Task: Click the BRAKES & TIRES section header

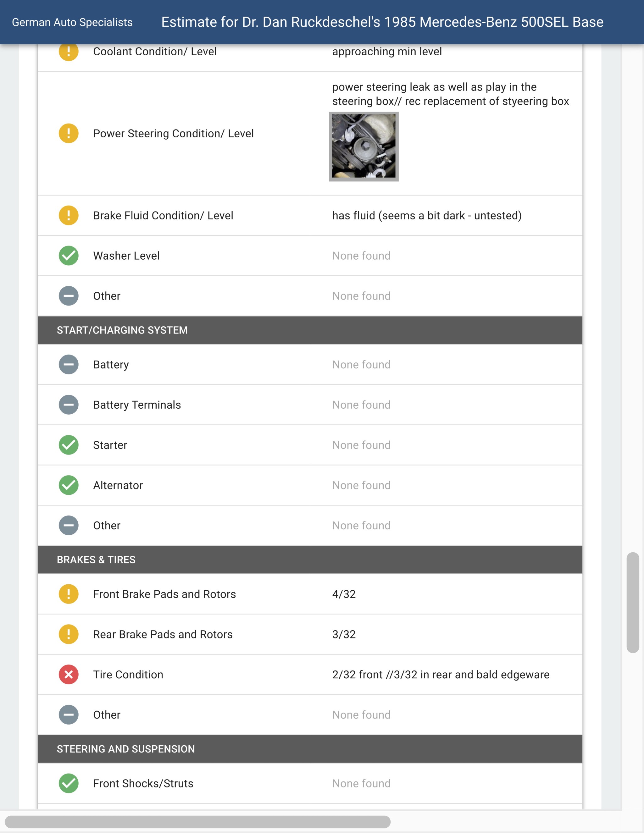Action: tap(96, 560)
